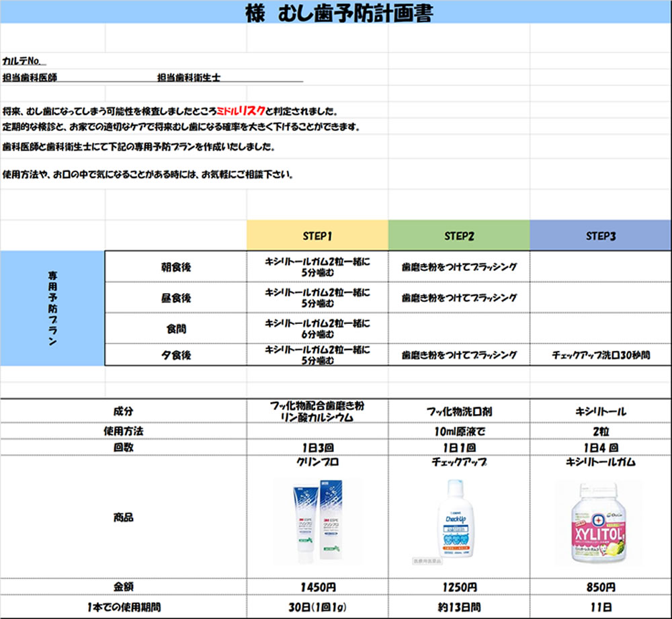Select the 夕食後 歯磨き粉をつけてブラッシング cell
This screenshot has width=672, height=619.
click(x=459, y=354)
